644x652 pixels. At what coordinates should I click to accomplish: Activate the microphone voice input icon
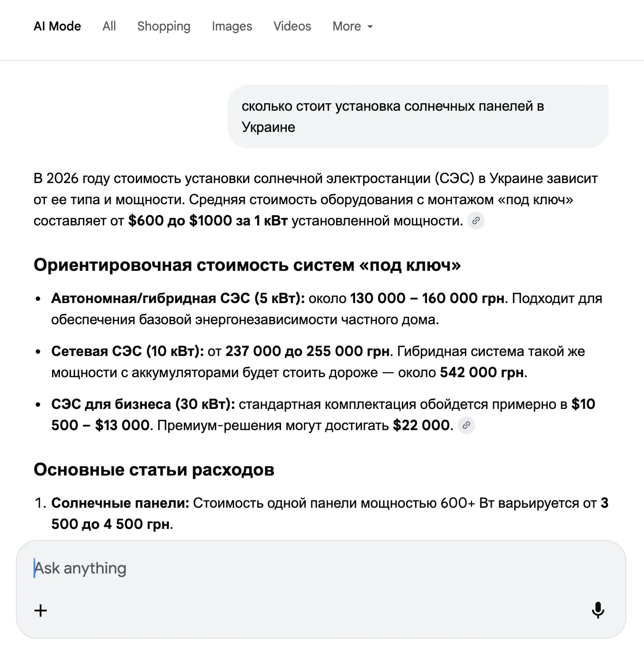(x=598, y=611)
